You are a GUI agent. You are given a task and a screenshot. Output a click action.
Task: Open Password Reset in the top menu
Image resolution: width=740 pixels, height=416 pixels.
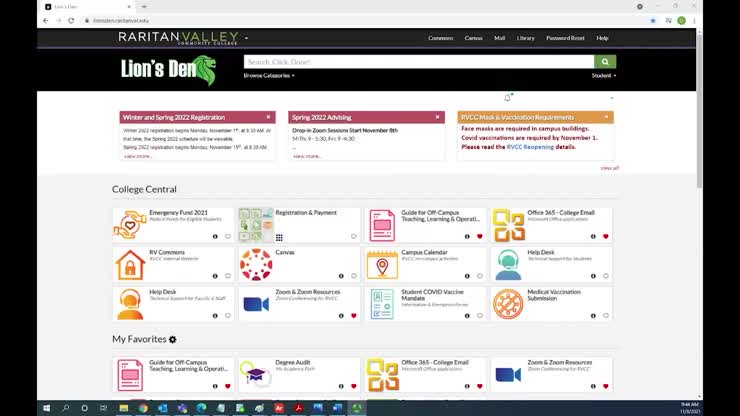click(x=565, y=38)
